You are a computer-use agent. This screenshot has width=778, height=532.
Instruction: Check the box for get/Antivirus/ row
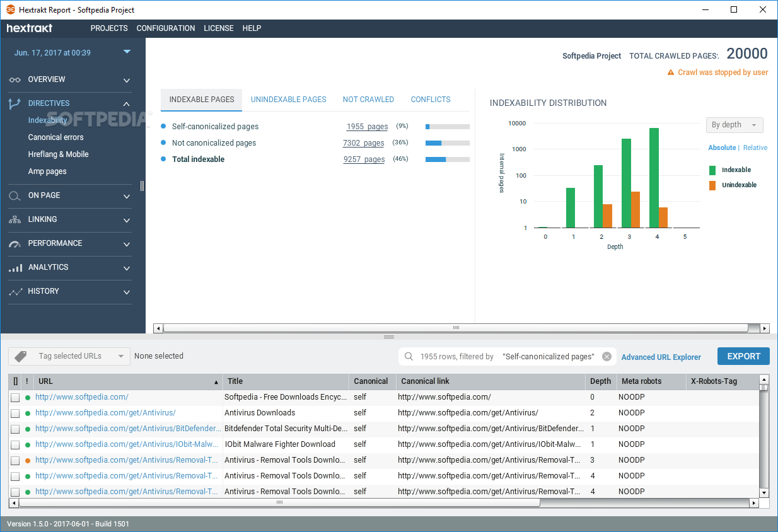[15, 413]
